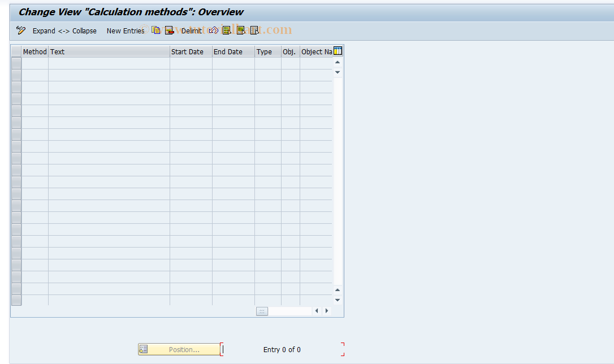Click the select-all rows corner box
Viewport: 614px width, 364px height.
click(x=16, y=51)
